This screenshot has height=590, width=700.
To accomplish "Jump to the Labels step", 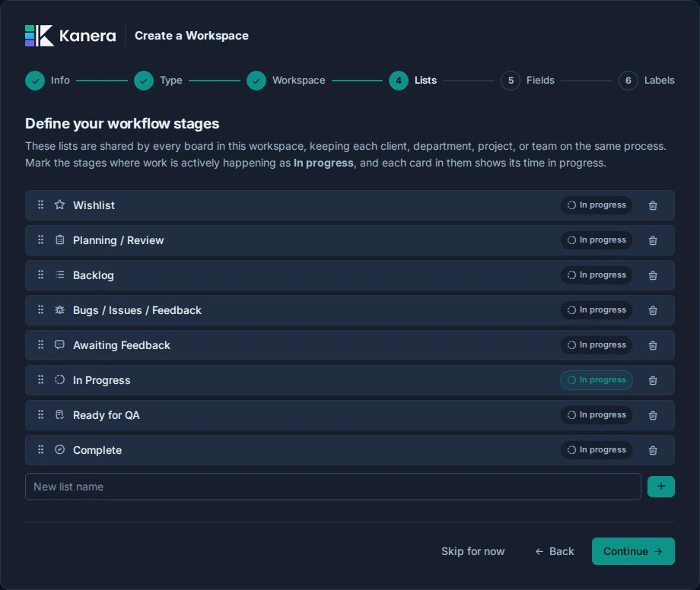I will (647, 81).
